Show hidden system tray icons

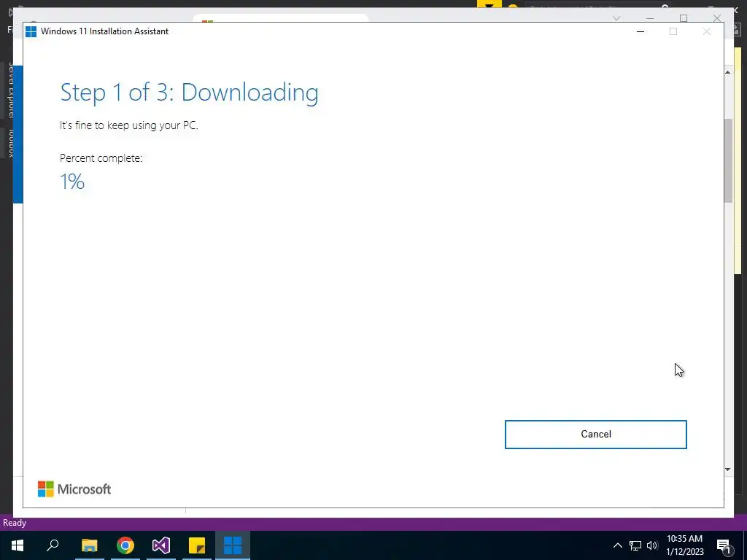tap(617, 545)
